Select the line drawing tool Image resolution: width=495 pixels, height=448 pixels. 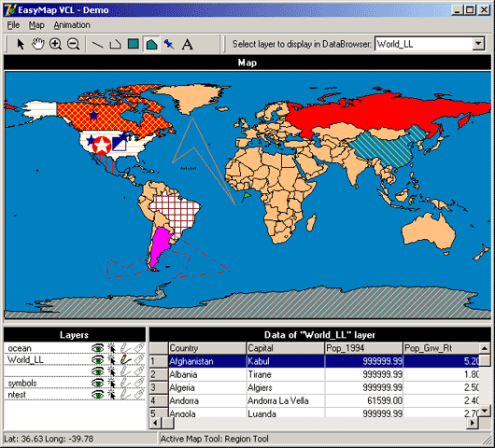click(x=97, y=45)
